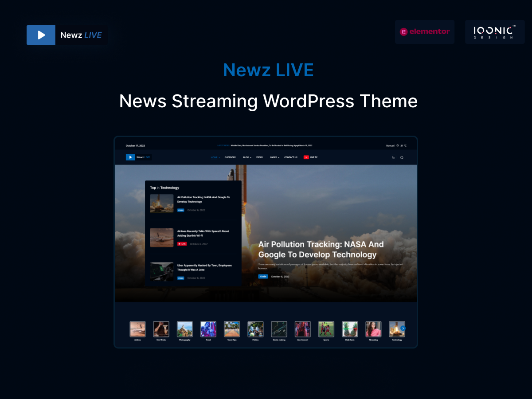Click the search magnifier icon in navbar
Screen dimensions: 532x399
click(402, 157)
